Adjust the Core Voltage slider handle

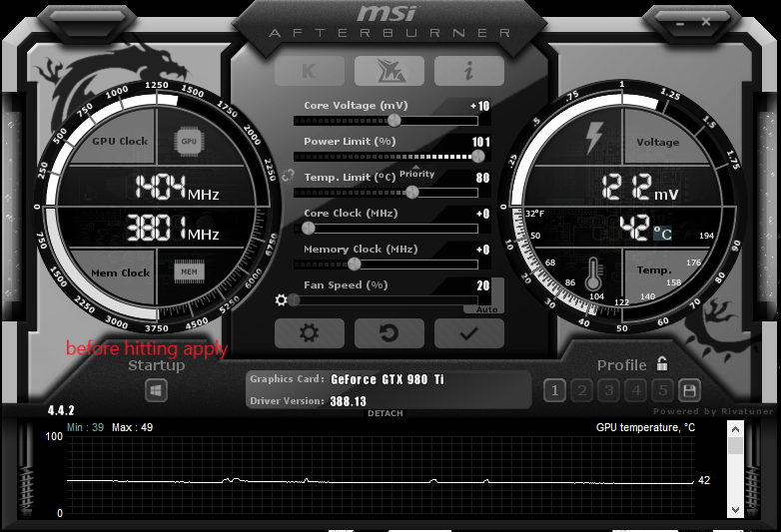pyautogui.click(x=393, y=121)
